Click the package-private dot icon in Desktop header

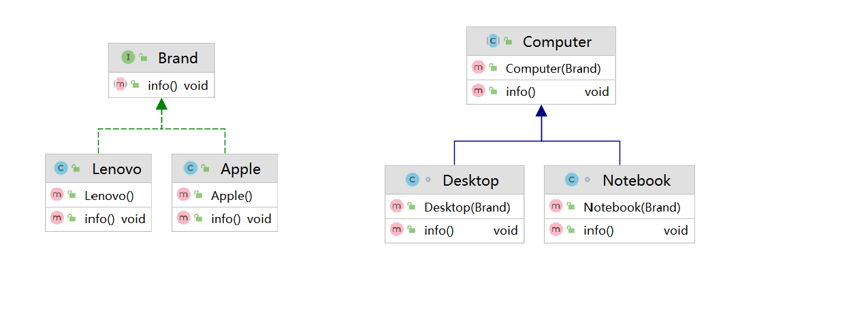(428, 180)
